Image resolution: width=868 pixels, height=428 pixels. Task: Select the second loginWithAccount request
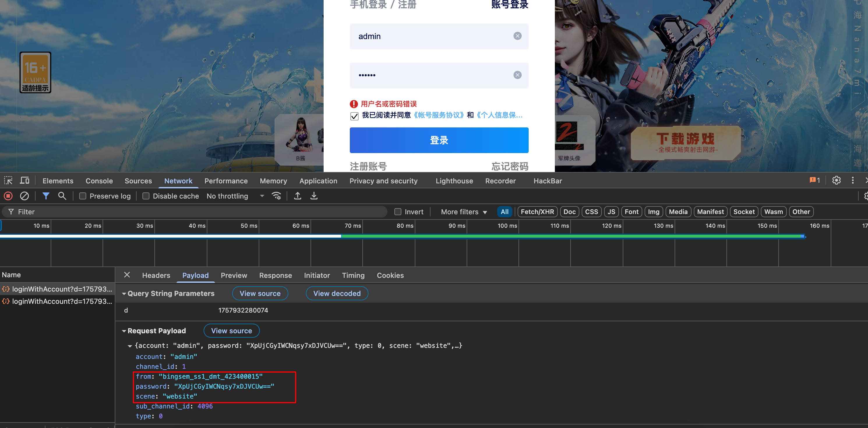(x=57, y=301)
